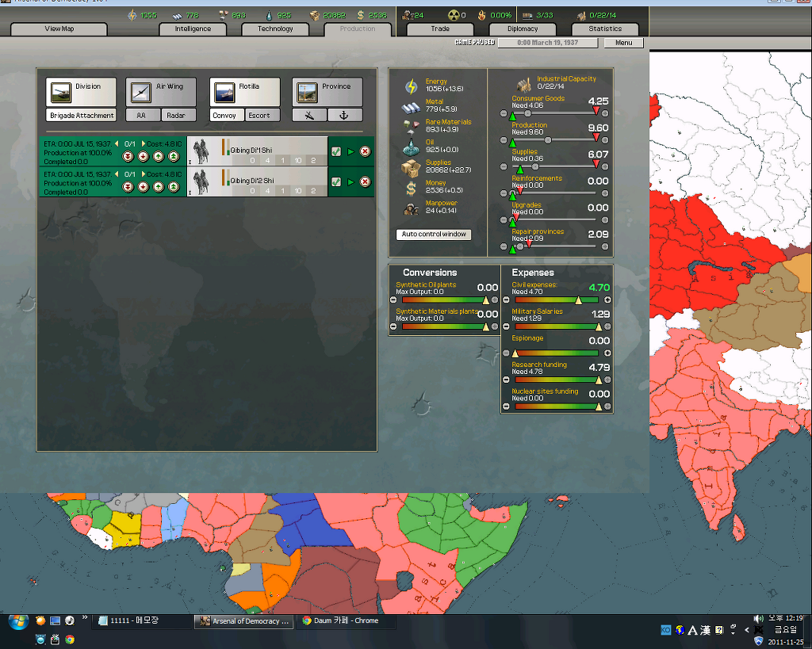Cancel production of Qibing Di'2 Shi

(x=365, y=181)
